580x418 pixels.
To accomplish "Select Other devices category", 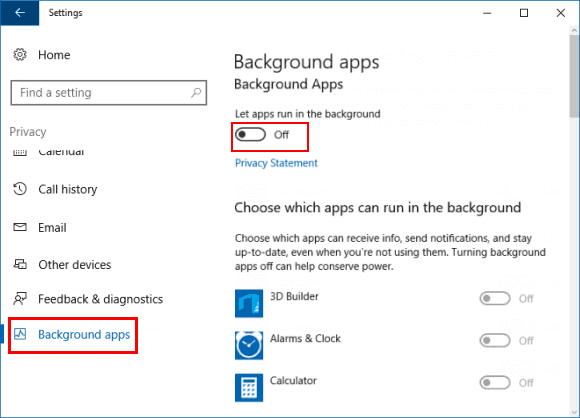I will (x=75, y=265).
